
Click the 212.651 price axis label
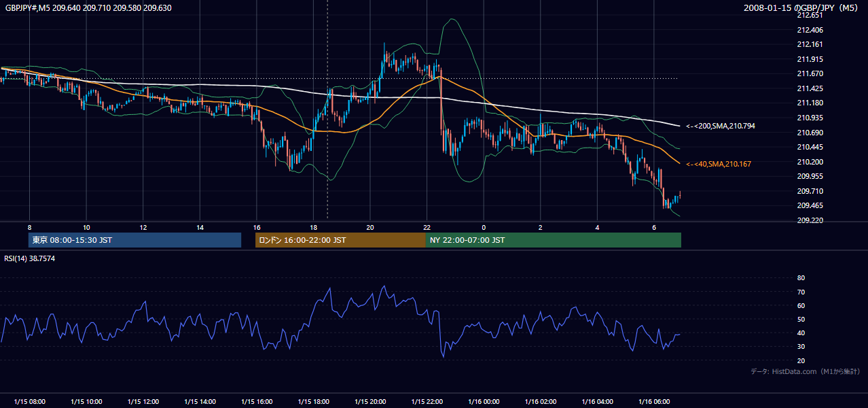pos(810,15)
